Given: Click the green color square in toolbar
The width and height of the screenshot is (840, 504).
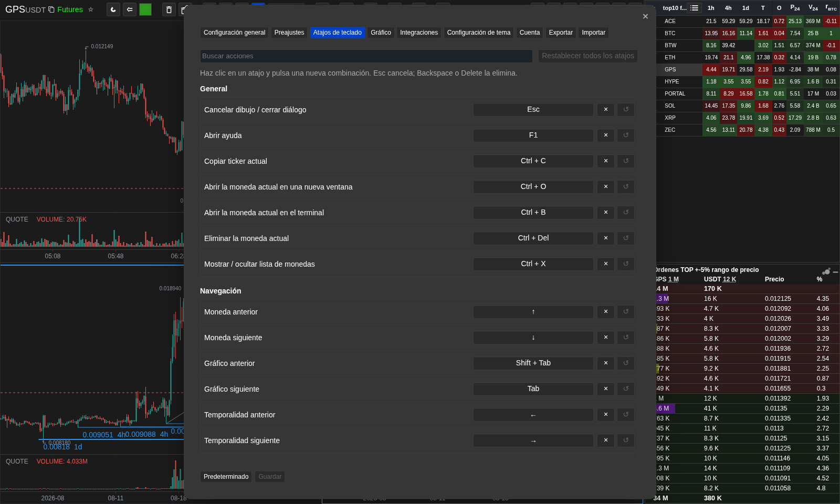Looking at the screenshot, I should (145, 9).
